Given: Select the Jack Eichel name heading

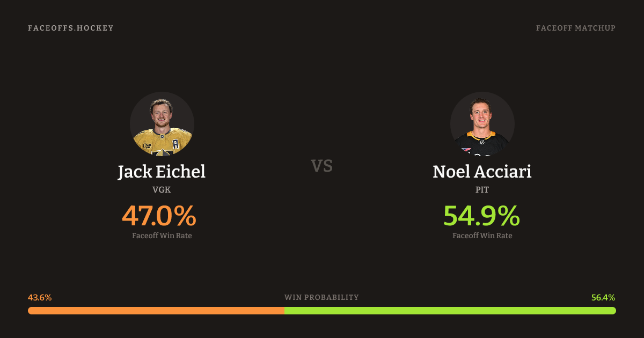Looking at the screenshot, I should [162, 172].
